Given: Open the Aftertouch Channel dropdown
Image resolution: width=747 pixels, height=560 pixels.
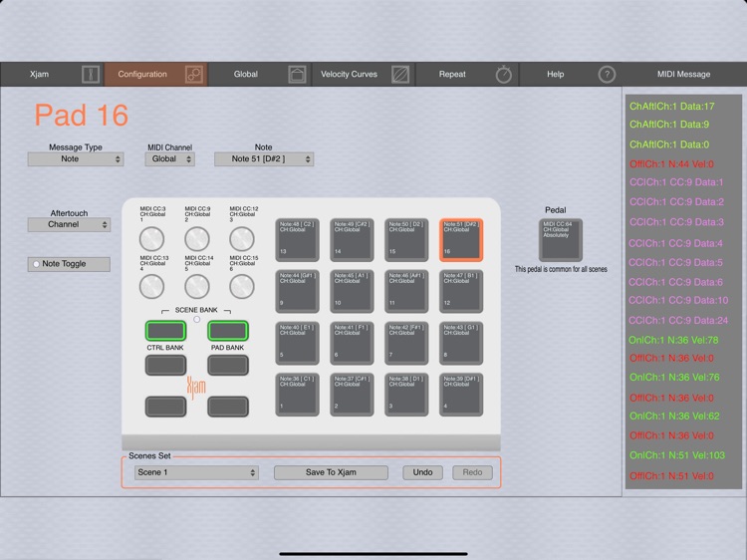Looking at the screenshot, I should tap(69, 224).
